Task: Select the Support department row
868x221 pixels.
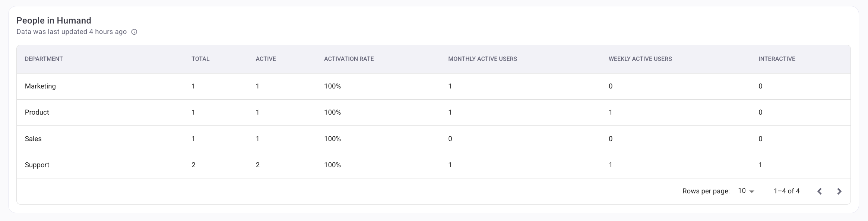Action: point(37,165)
